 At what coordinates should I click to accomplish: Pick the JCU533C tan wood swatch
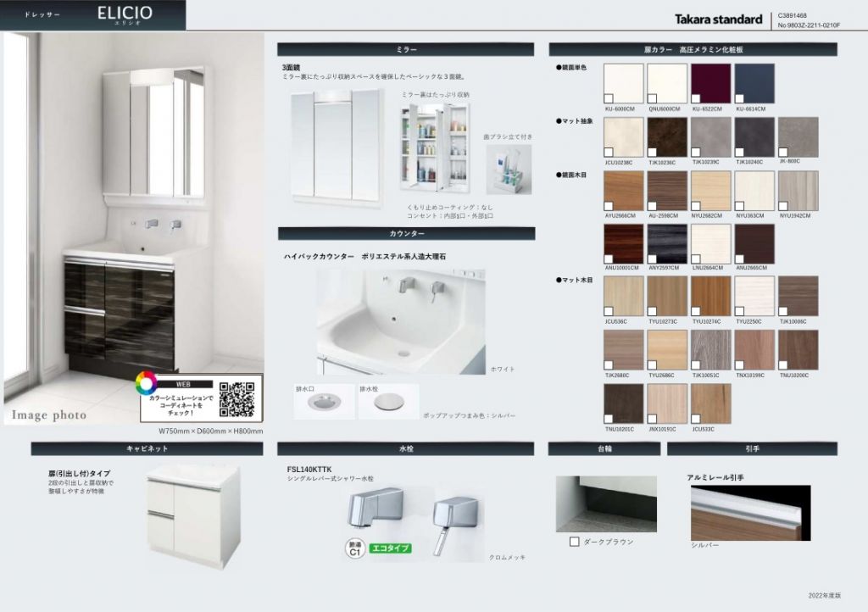(711, 404)
